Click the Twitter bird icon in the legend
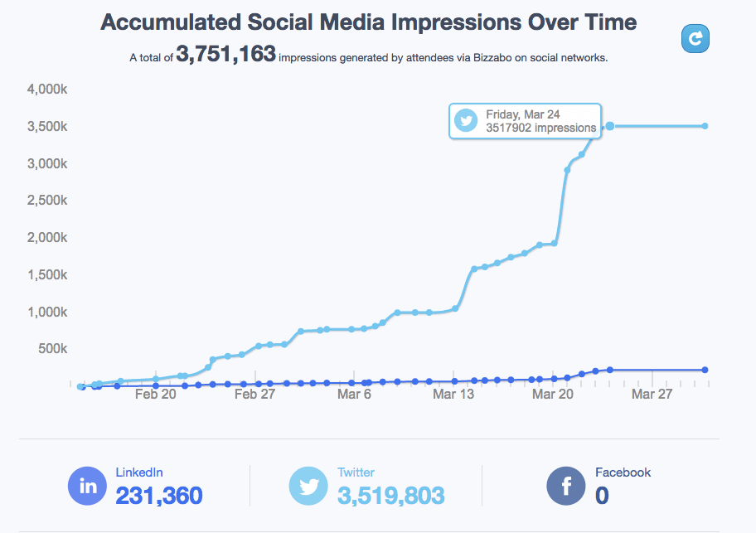756x533 pixels. [x=308, y=486]
